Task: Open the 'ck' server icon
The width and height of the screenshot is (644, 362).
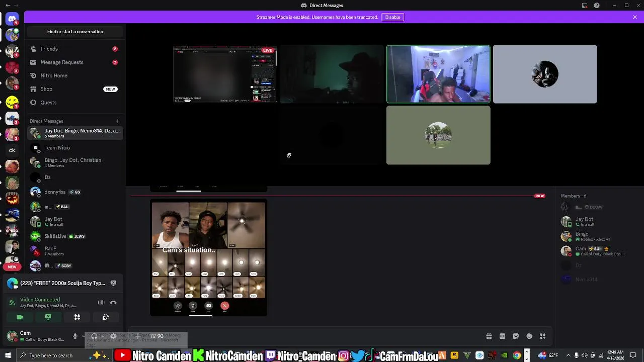Action: point(12,150)
